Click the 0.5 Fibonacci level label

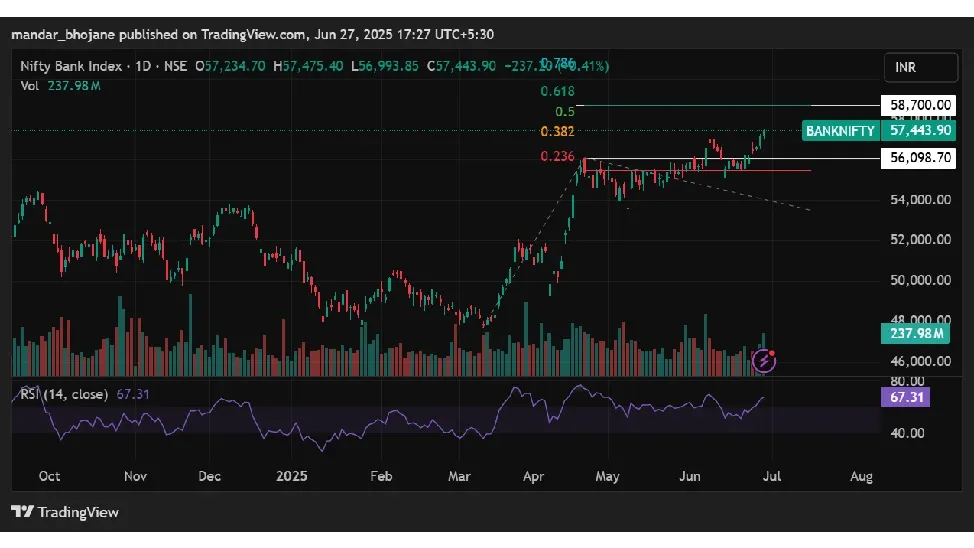click(x=565, y=112)
